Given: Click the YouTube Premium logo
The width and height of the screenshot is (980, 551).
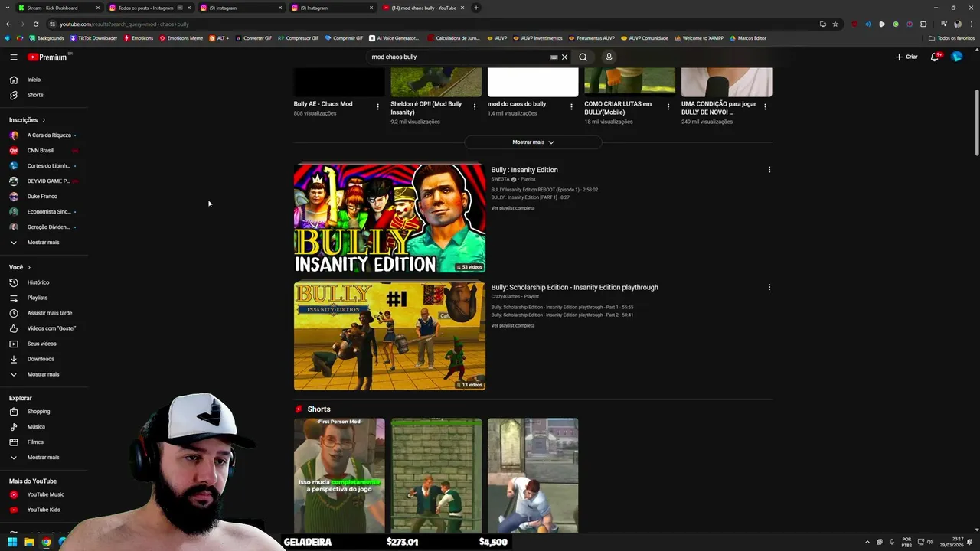Looking at the screenshot, I should [47, 57].
